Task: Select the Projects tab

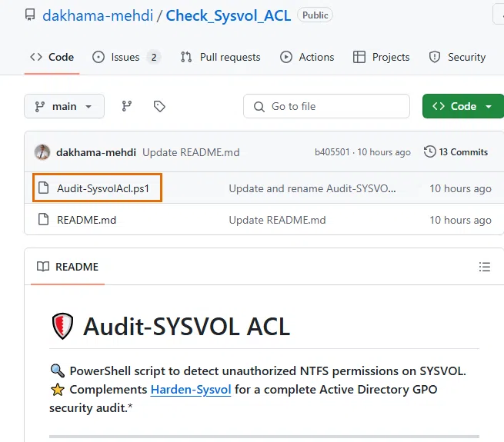Action: pyautogui.click(x=381, y=57)
